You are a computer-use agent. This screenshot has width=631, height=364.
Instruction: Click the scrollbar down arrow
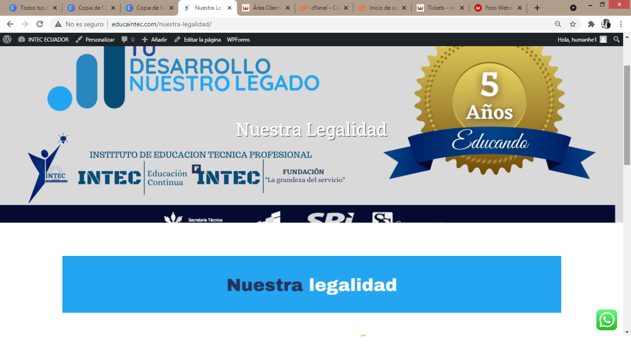click(x=627, y=332)
